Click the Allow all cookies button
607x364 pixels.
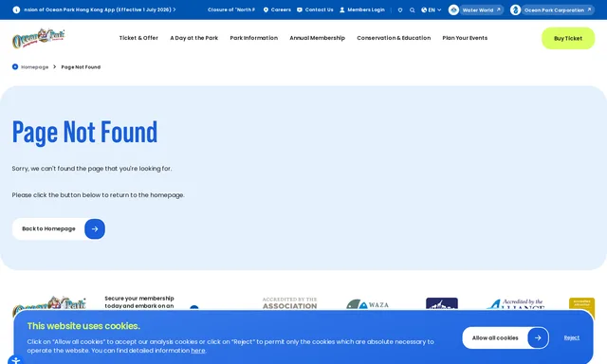click(x=506, y=337)
